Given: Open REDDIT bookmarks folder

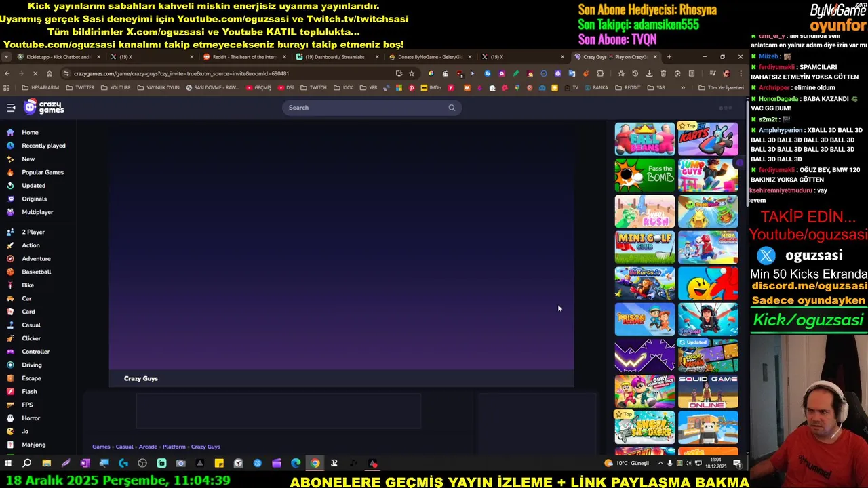Looking at the screenshot, I should [627, 87].
